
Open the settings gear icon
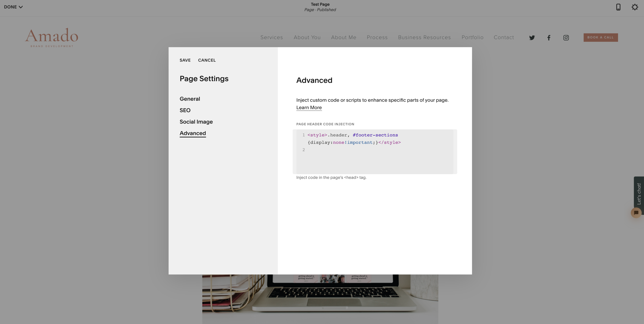(x=635, y=7)
